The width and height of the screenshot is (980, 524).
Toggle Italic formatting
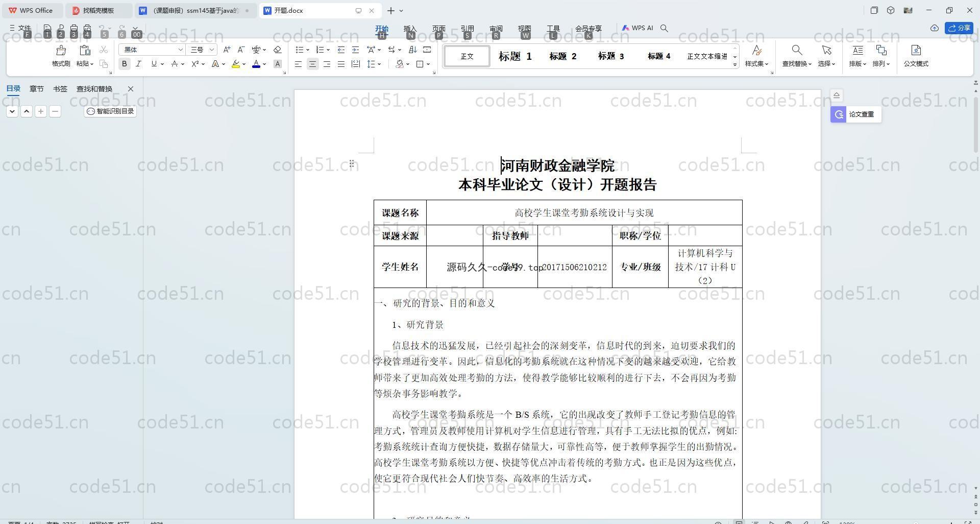pyautogui.click(x=138, y=64)
